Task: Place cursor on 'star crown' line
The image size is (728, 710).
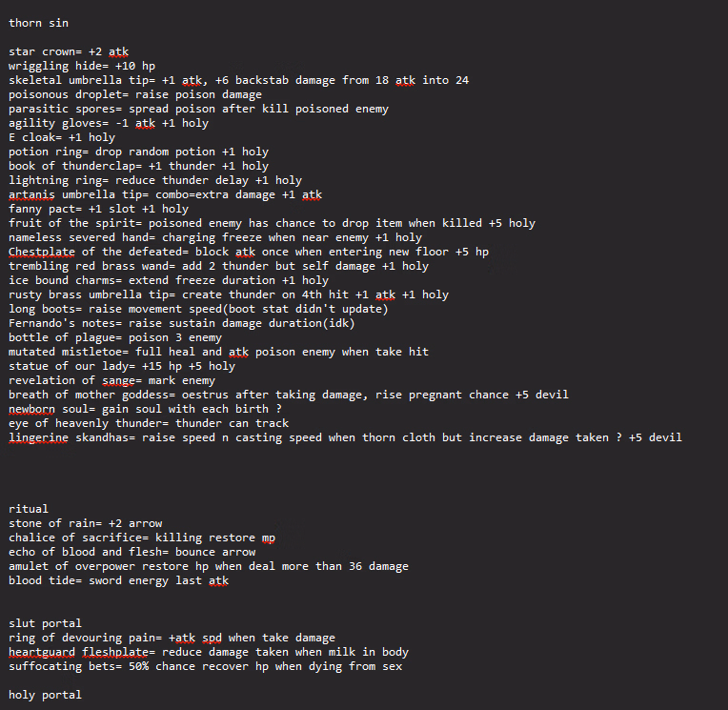Action: coord(69,51)
